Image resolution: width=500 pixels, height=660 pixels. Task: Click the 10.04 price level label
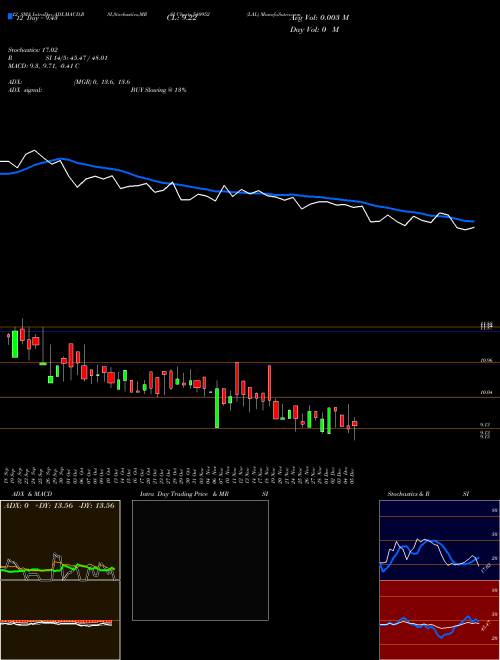click(x=486, y=392)
